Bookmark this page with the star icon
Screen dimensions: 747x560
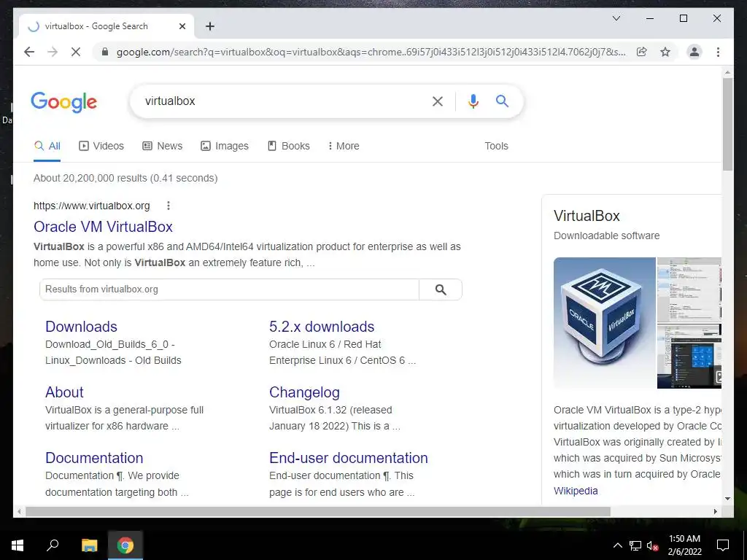665,52
